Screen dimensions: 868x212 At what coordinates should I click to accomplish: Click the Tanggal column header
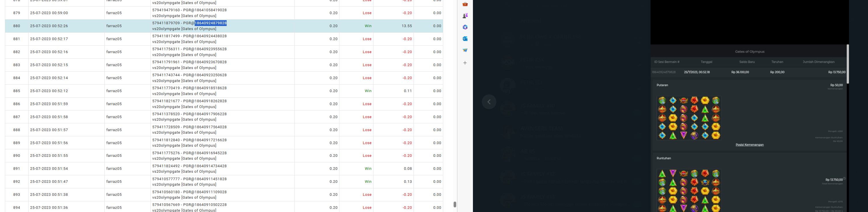click(x=706, y=62)
